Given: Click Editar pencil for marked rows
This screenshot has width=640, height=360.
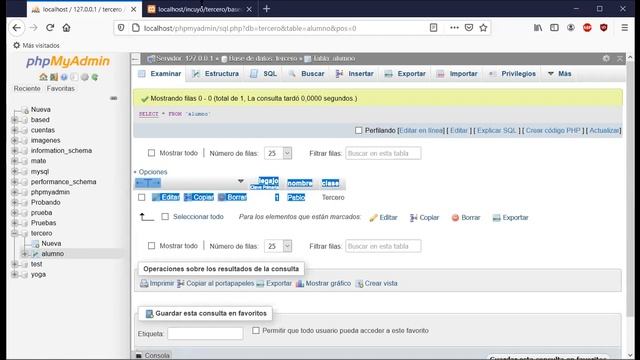Looking at the screenshot, I should pyautogui.click(x=383, y=218).
